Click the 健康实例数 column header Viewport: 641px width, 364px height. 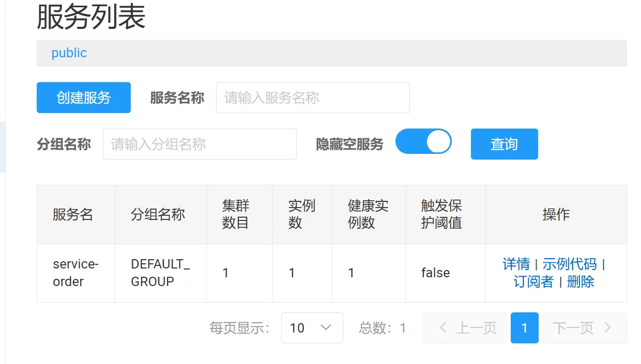368,215
